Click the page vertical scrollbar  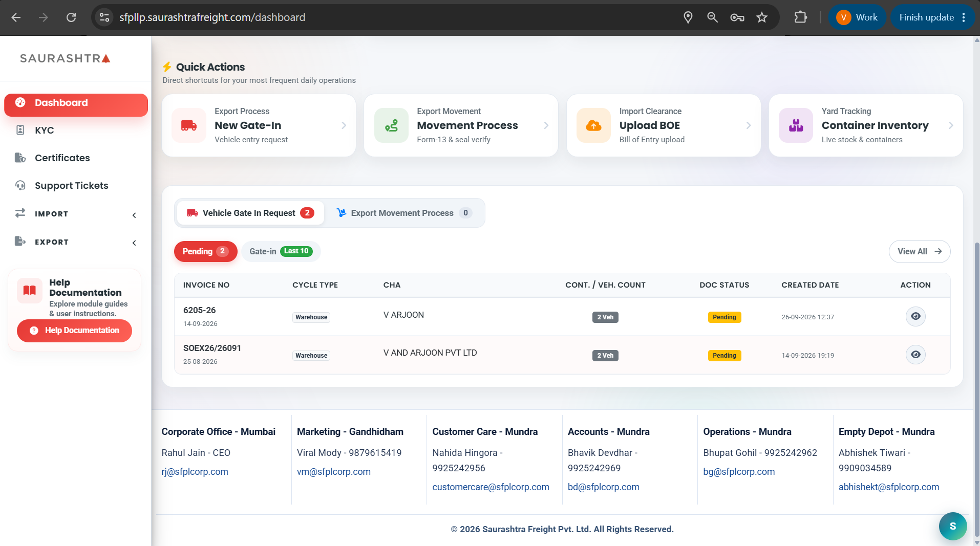click(976, 389)
